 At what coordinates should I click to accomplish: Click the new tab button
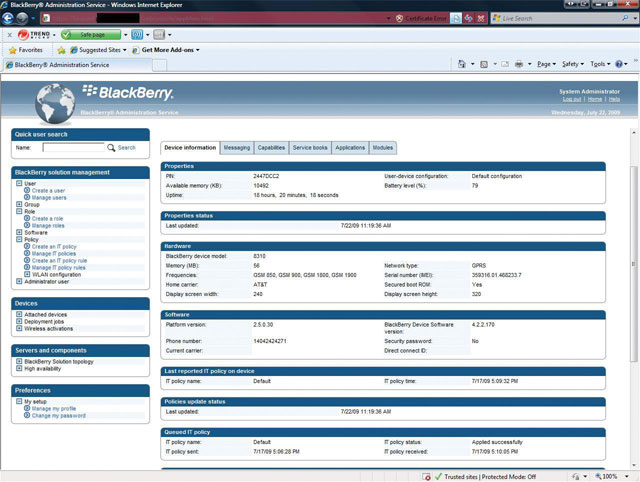coord(160,65)
